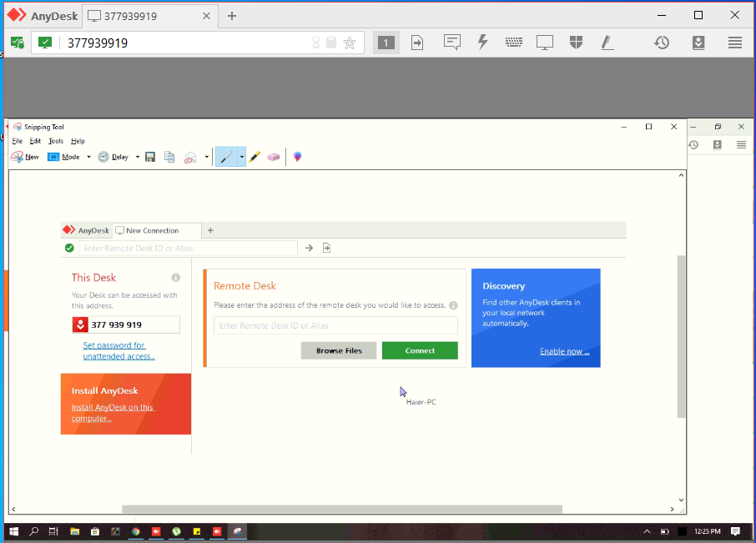Expand the Pen options dropdown arrow
The image size is (756, 543).
click(241, 157)
